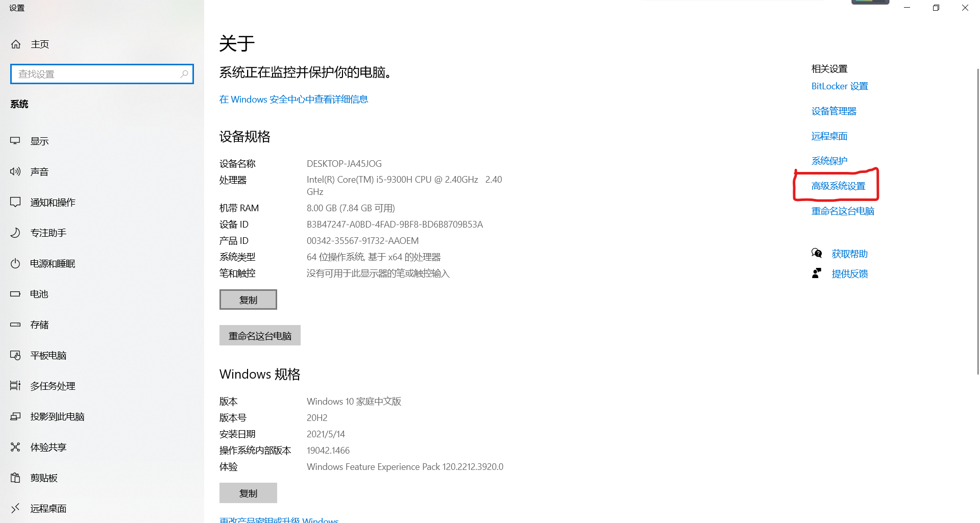Open BitLocker 设置
This screenshot has width=980, height=523.
pos(839,86)
